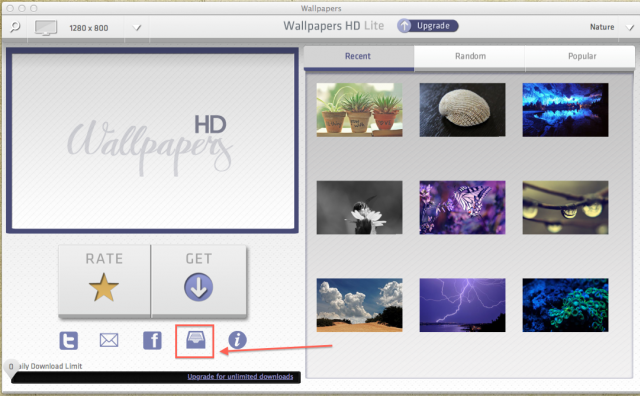The image size is (640, 396).
Task: Click the large wallpaper preview area
Action: 153,141
